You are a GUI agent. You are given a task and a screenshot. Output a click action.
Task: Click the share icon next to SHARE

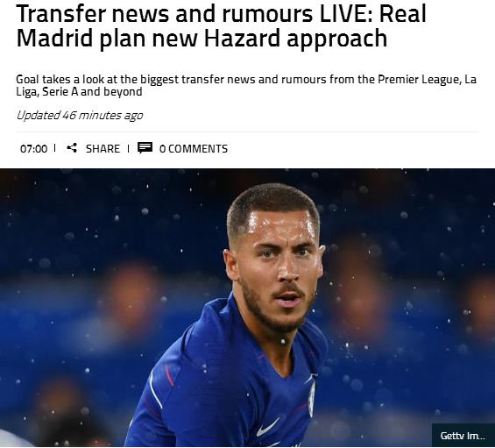coord(72,147)
